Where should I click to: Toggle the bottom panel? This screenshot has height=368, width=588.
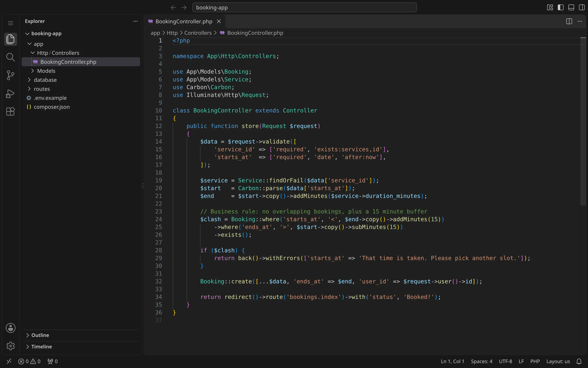pyautogui.click(x=571, y=8)
